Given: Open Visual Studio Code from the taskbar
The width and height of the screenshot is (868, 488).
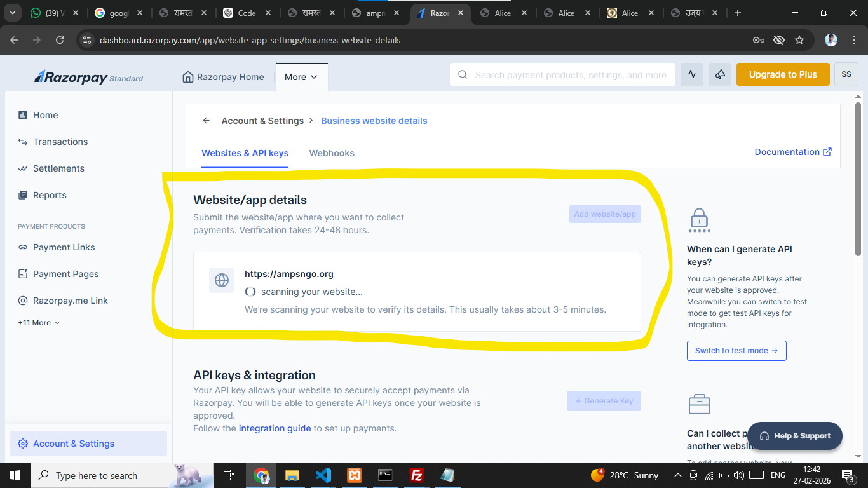Looking at the screenshot, I should pyautogui.click(x=323, y=475).
